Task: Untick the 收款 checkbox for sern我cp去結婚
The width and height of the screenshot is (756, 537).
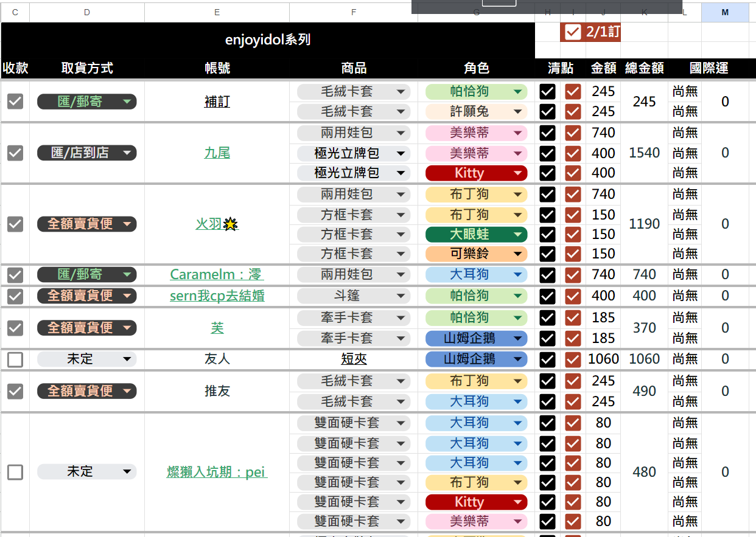Action: pyautogui.click(x=15, y=296)
